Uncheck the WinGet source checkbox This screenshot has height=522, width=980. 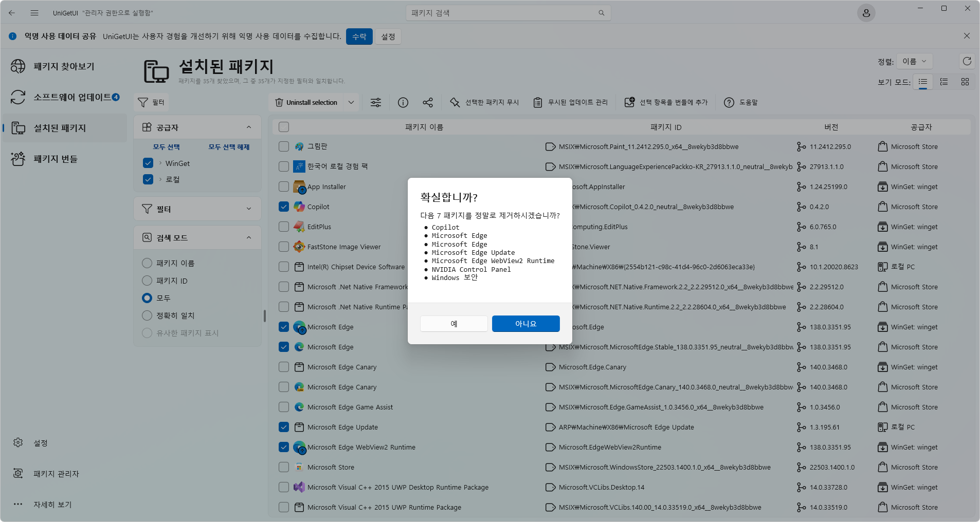(x=148, y=163)
